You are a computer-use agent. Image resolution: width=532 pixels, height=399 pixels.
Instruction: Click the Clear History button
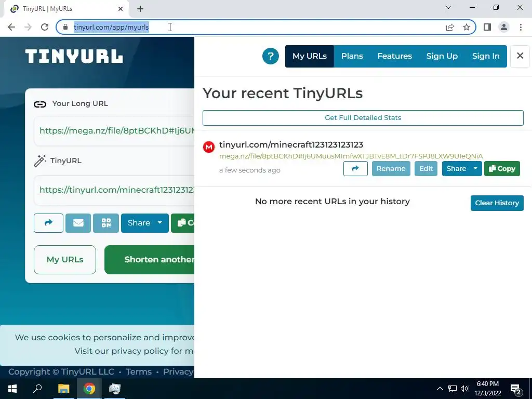(x=497, y=203)
